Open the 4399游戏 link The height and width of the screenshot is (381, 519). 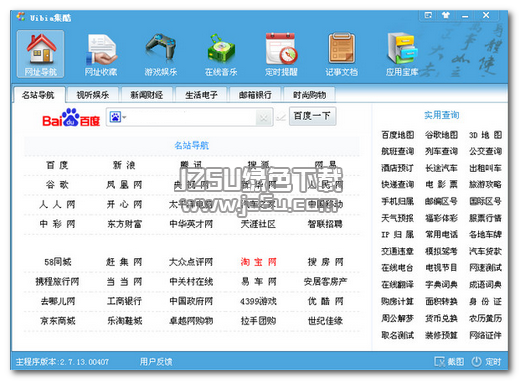tap(258, 301)
